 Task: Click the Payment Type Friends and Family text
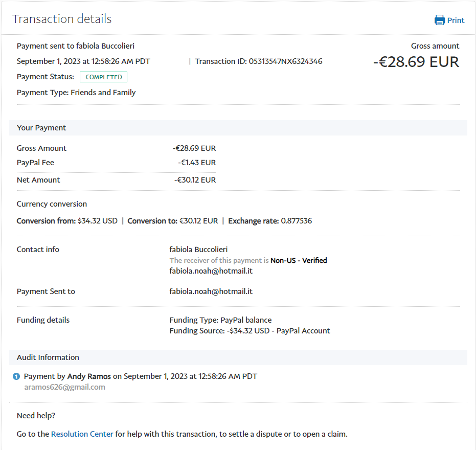tap(76, 93)
